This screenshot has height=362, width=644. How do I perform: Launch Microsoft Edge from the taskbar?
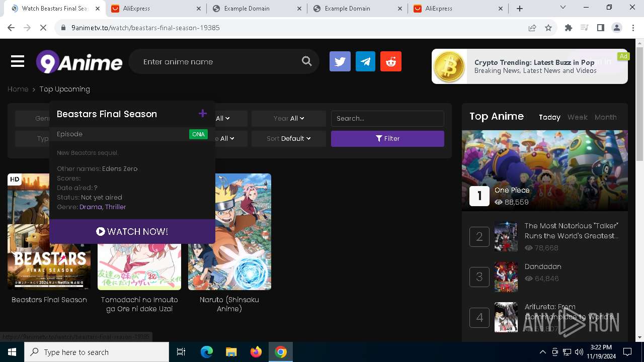[x=207, y=352]
